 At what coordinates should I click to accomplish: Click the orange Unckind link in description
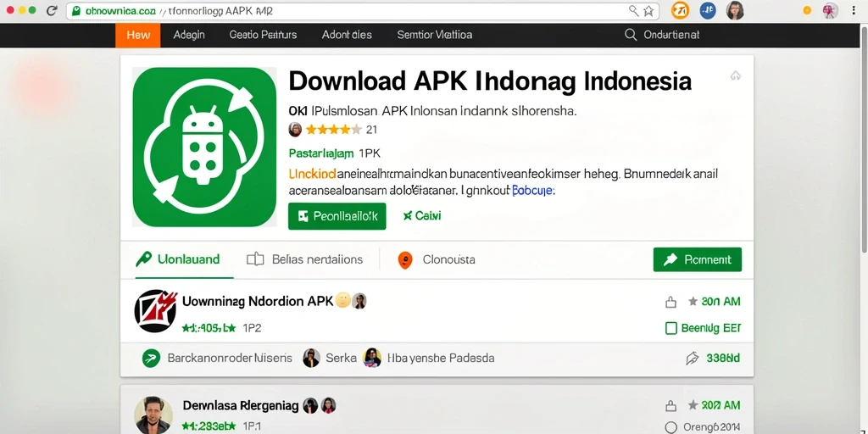click(x=312, y=175)
